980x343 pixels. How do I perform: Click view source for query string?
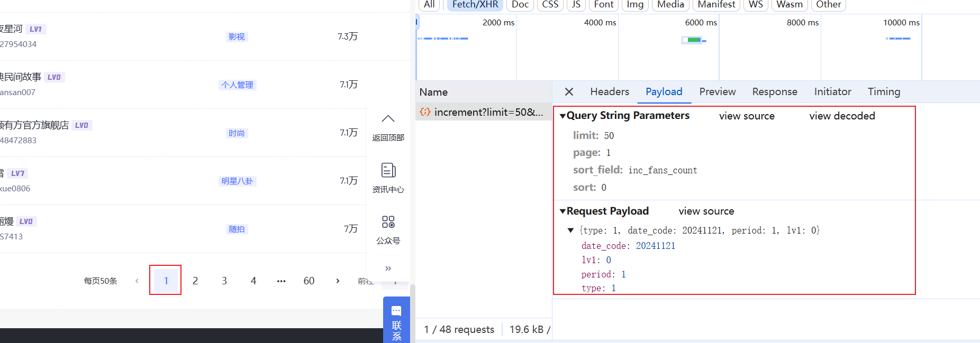coord(747,116)
